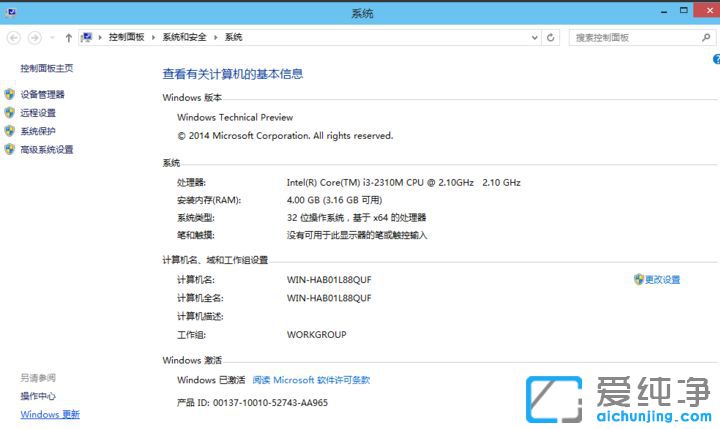Refresh the control panel page
This screenshot has height=429, width=720.
pos(551,38)
